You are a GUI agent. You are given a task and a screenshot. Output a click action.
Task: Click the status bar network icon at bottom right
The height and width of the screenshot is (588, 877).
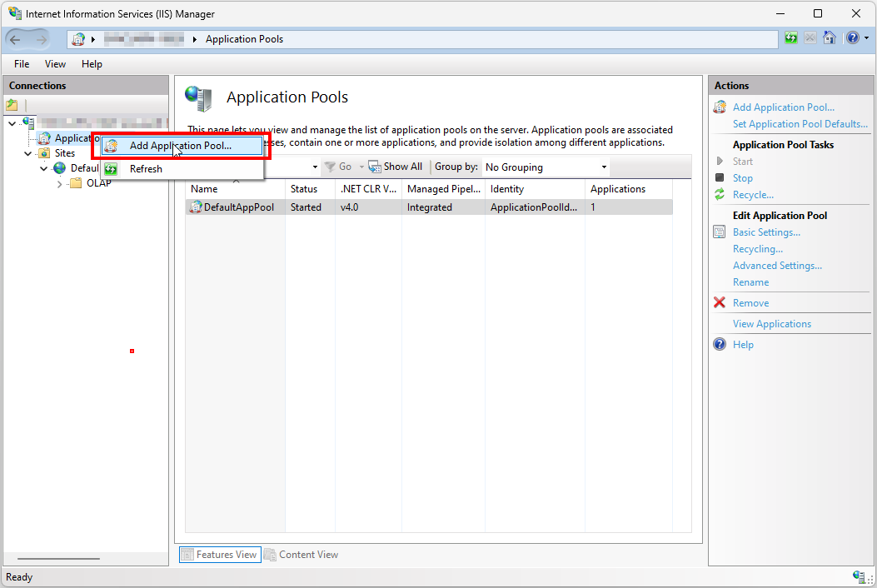click(859, 576)
